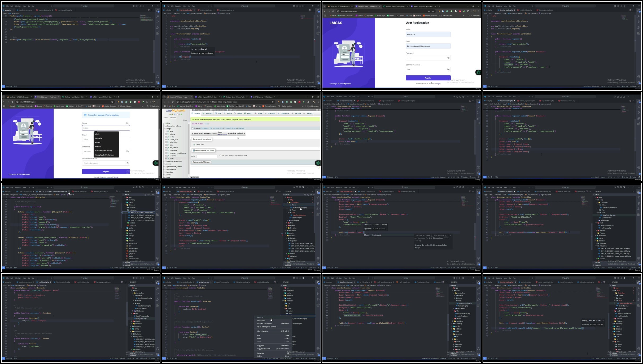Toggle the Confirm Password eye on the filled Mustapha form
Screen dimensions: 643x364
point(448,69)
